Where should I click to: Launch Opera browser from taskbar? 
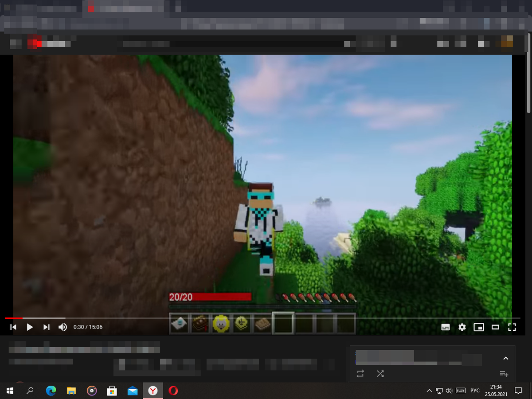pyautogui.click(x=173, y=391)
